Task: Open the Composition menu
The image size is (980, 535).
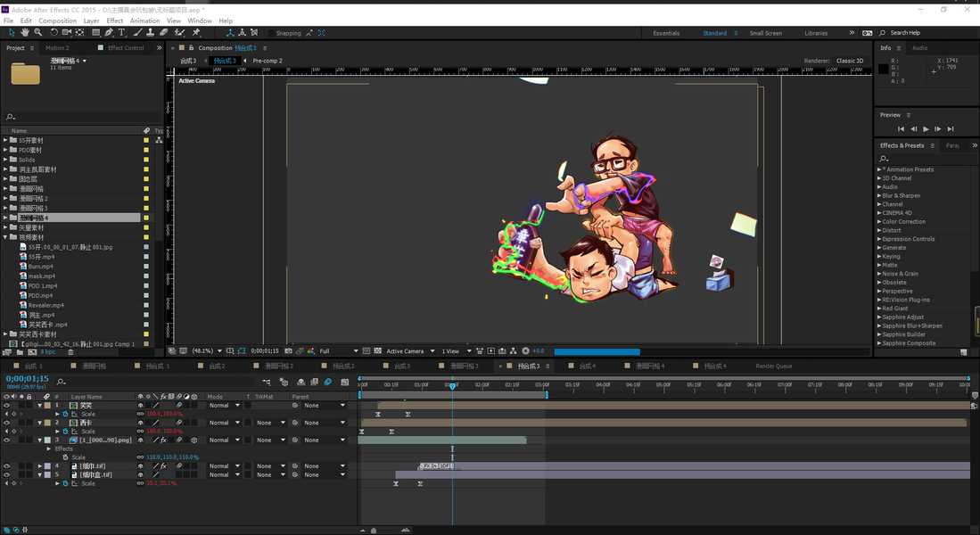Action: 57,21
